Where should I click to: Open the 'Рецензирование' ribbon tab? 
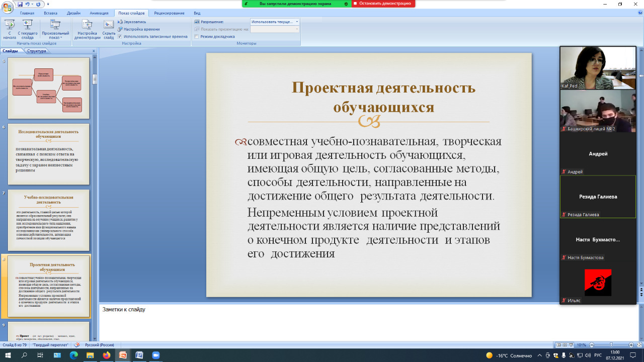(169, 13)
